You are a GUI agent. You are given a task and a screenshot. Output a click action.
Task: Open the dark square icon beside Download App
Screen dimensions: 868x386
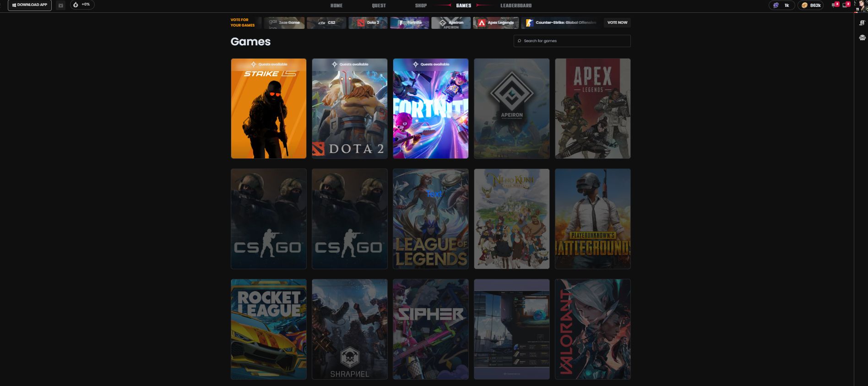coord(61,5)
